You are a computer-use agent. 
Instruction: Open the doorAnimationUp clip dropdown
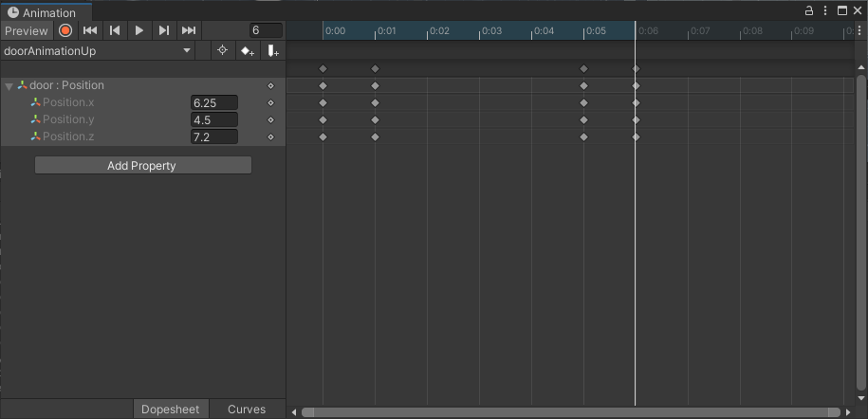98,50
